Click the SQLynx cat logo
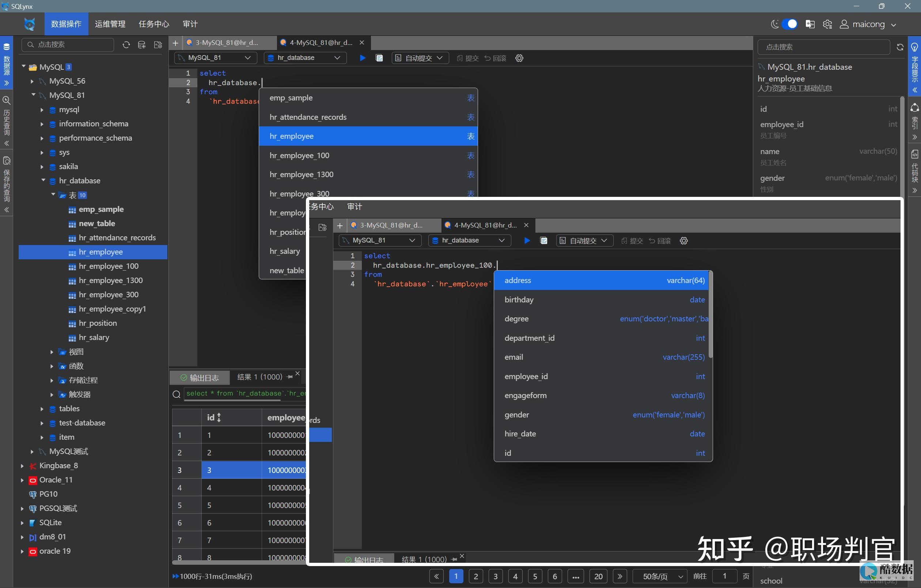921x588 pixels. [30, 24]
